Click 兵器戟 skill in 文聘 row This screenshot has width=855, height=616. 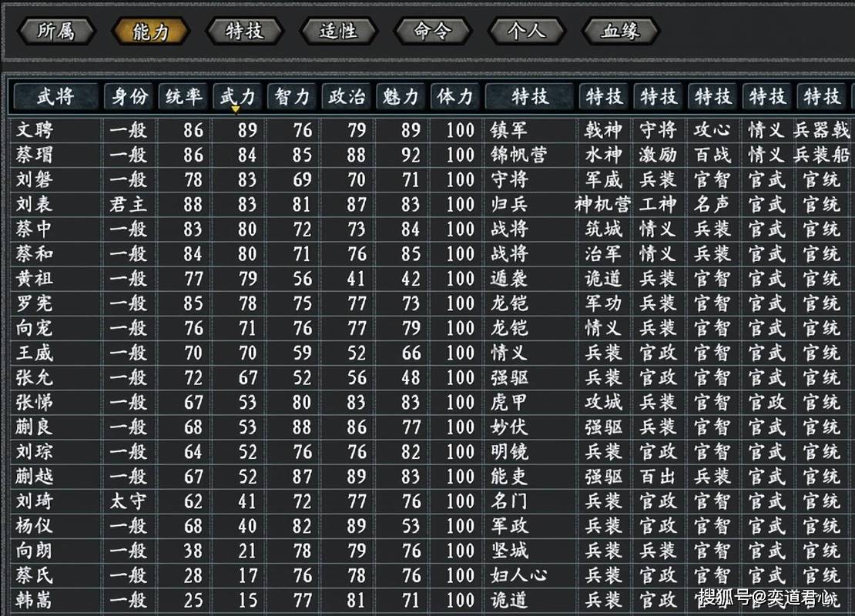click(x=823, y=129)
